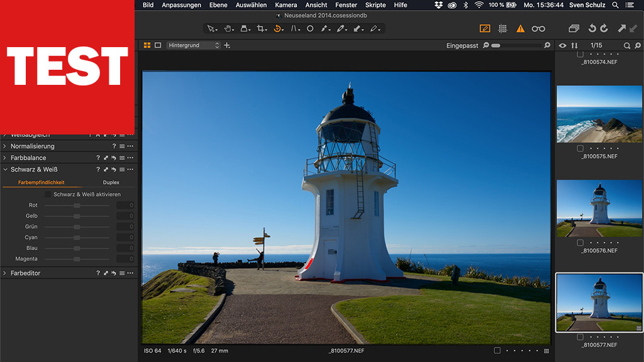The image size is (644, 362).
Task: Open the browser search magnifier
Action: 627,45
